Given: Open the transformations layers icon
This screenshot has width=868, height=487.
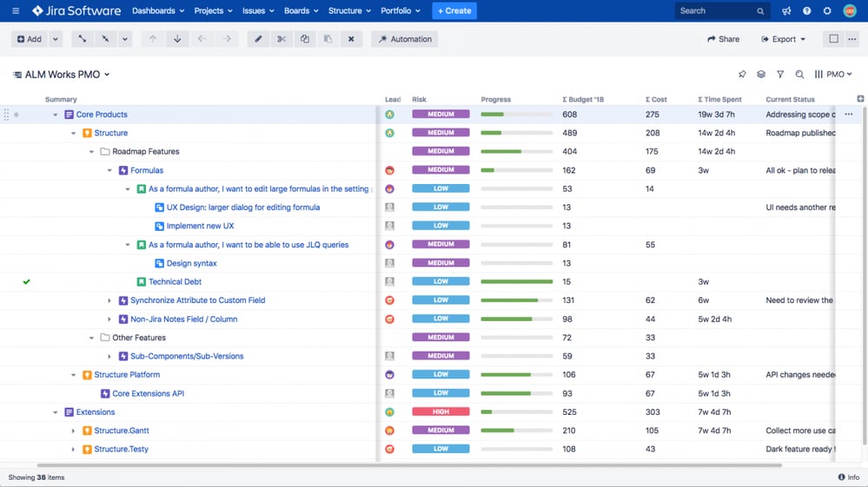Looking at the screenshot, I should pos(761,74).
